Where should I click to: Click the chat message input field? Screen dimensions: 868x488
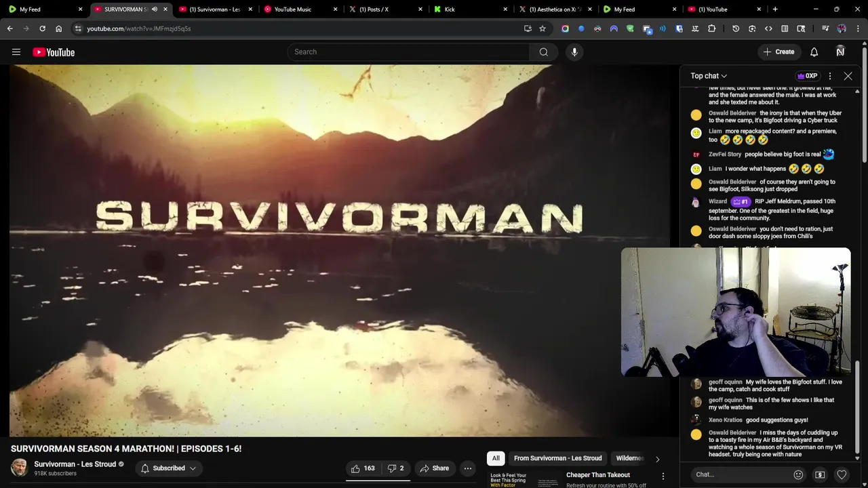tap(741, 474)
